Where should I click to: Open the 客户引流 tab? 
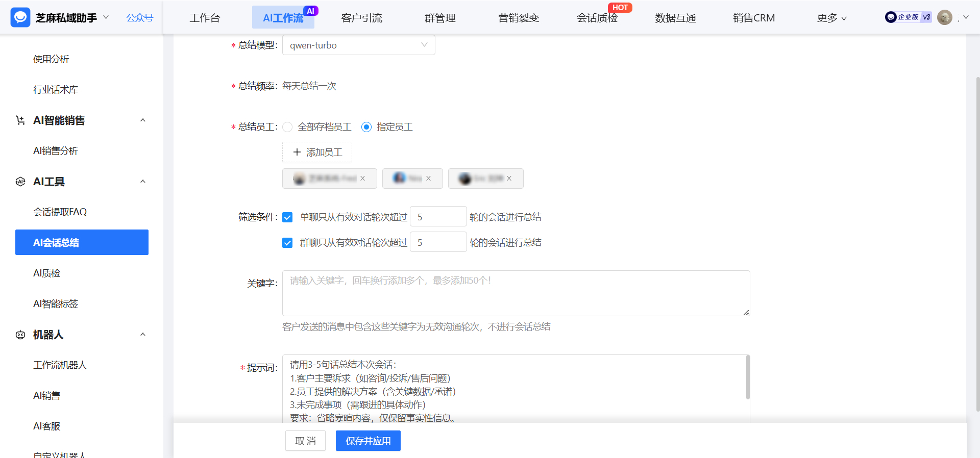(x=361, y=18)
